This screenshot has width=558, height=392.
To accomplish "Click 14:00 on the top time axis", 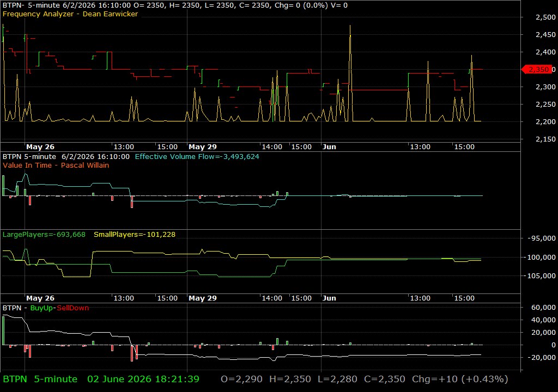I will pyautogui.click(x=272, y=146).
